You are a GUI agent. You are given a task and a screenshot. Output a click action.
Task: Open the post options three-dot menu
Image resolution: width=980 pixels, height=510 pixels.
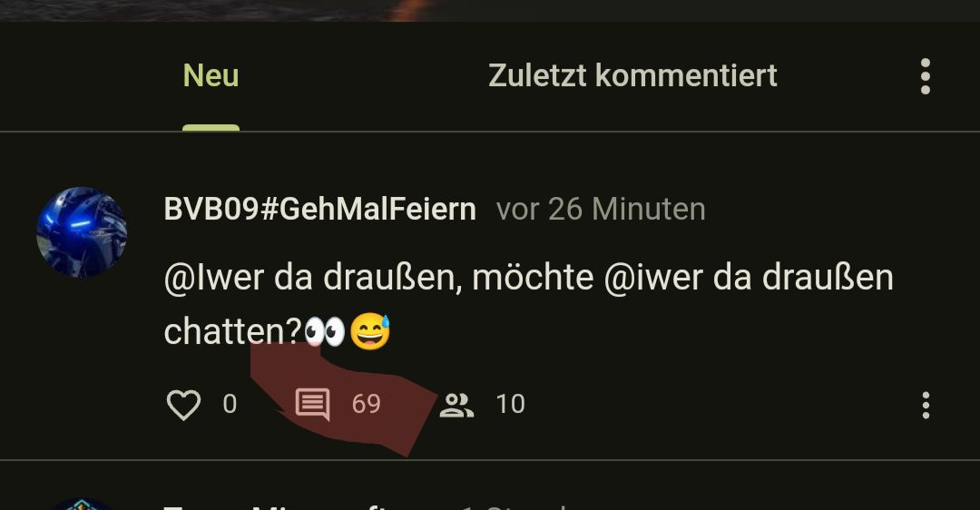(x=926, y=405)
